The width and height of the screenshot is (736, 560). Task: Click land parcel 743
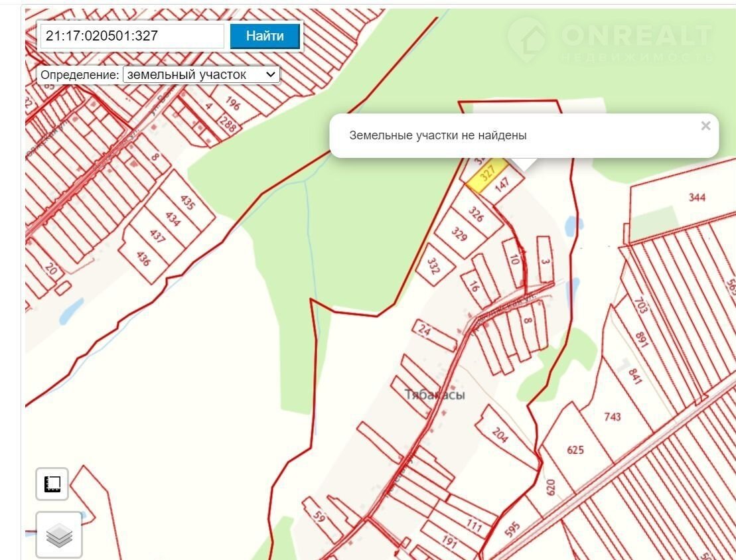[613, 417]
